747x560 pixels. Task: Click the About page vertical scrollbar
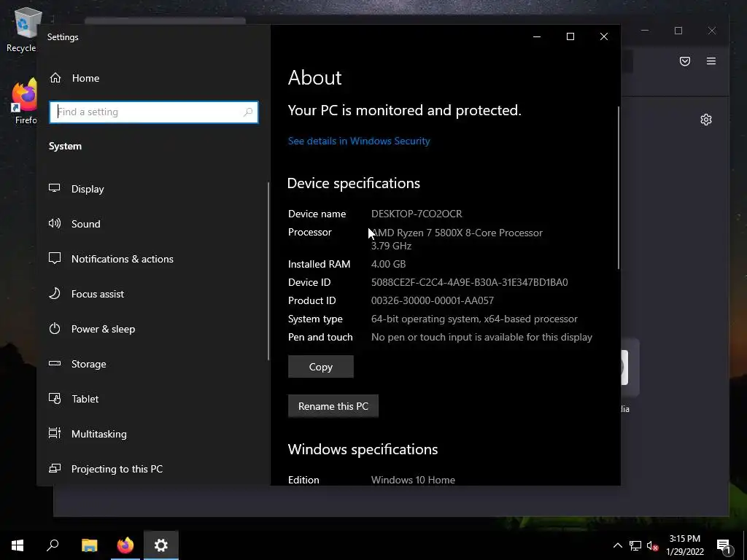[619, 188]
